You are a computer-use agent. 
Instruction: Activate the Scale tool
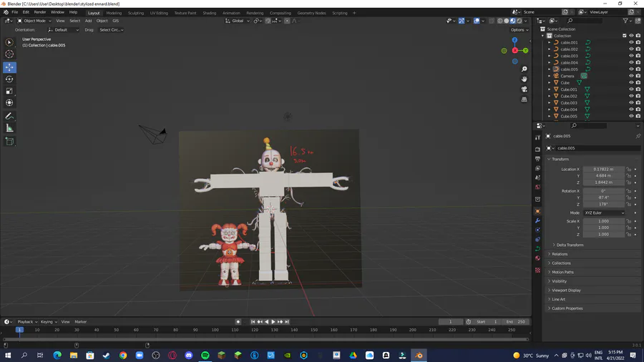pyautogui.click(x=9, y=91)
